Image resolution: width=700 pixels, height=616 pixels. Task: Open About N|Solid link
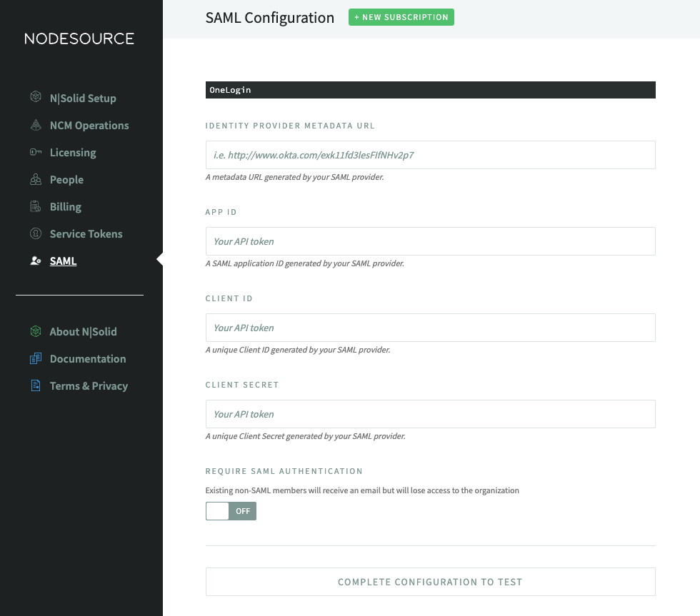tap(84, 332)
